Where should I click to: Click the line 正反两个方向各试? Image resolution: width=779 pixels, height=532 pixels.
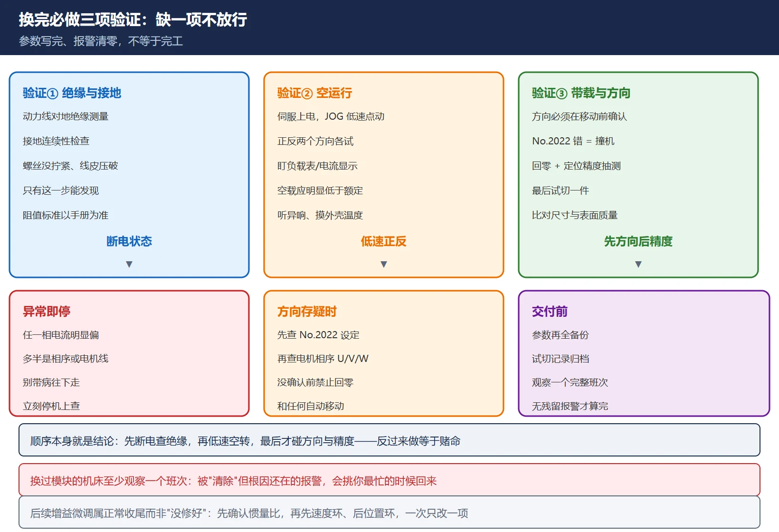(x=315, y=141)
